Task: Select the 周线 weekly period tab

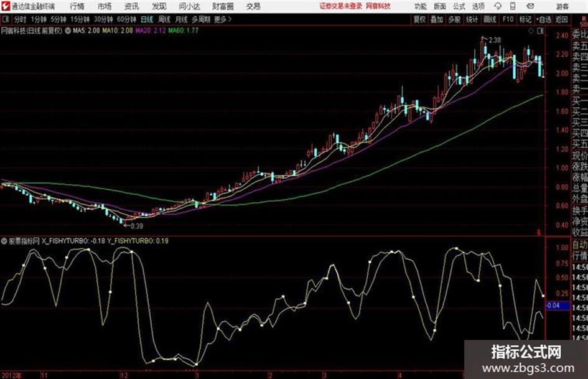Action: (164, 19)
